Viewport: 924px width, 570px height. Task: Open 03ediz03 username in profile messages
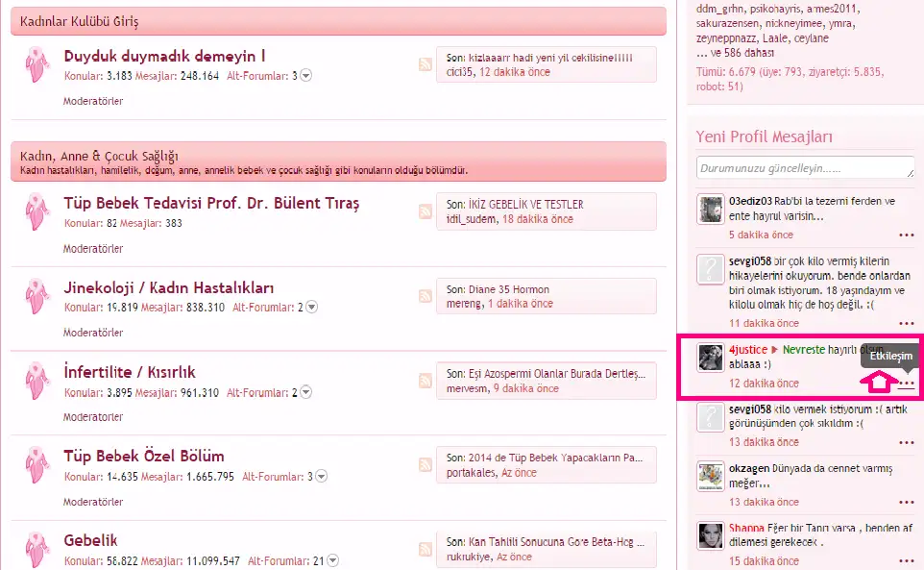click(x=750, y=201)
